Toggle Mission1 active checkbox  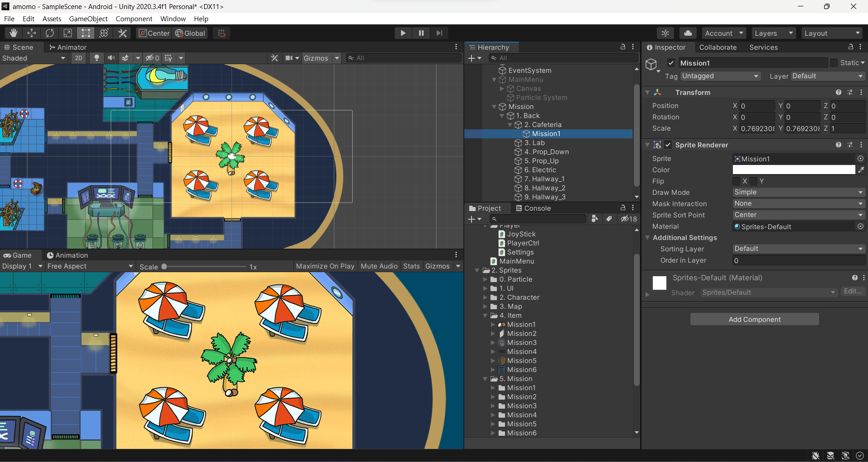coord(671,63)
